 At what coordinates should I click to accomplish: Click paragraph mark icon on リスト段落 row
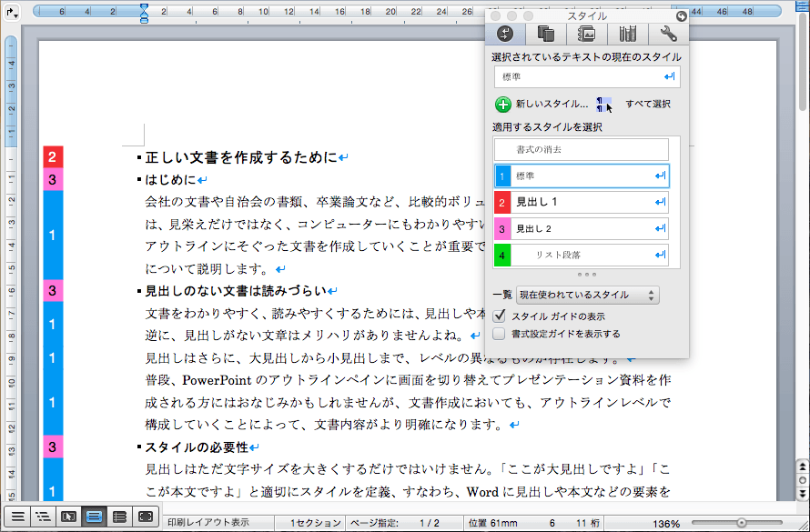point(660,255)
